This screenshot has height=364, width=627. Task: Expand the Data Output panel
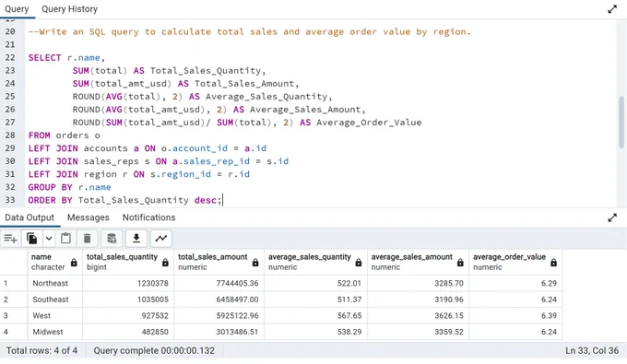[612, 217]
